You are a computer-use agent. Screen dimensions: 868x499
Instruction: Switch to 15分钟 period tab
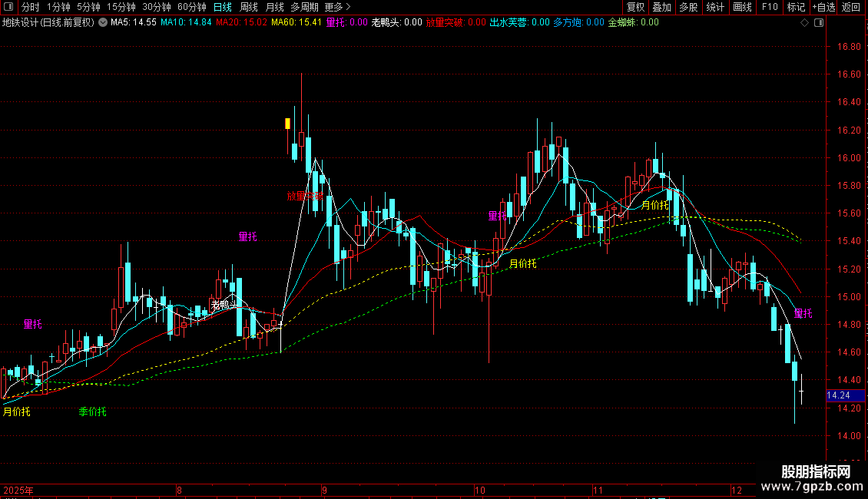[121, 7]
